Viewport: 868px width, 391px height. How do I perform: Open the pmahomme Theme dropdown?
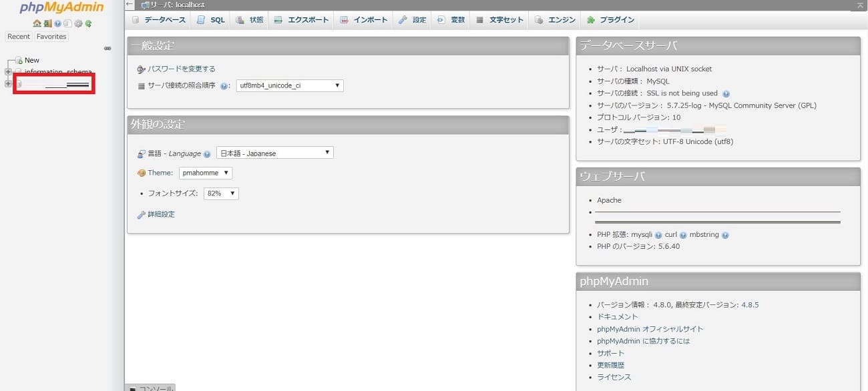[206, 173]
